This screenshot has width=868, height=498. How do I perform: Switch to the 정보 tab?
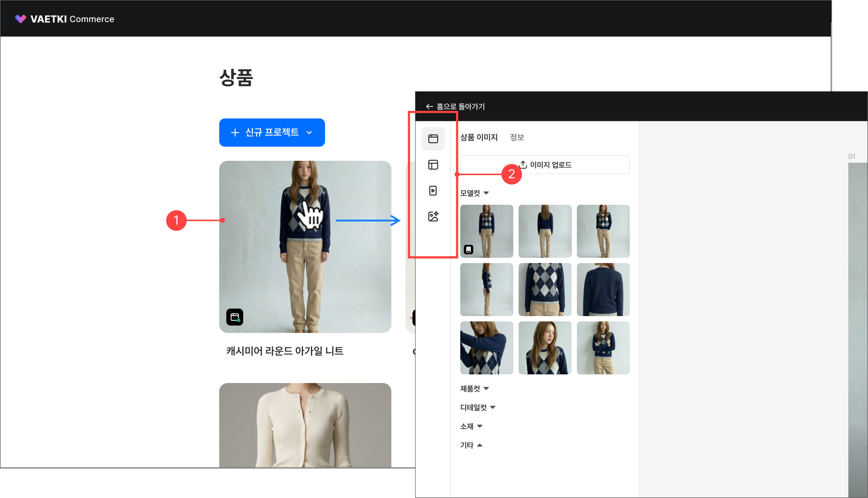(517, 137)
